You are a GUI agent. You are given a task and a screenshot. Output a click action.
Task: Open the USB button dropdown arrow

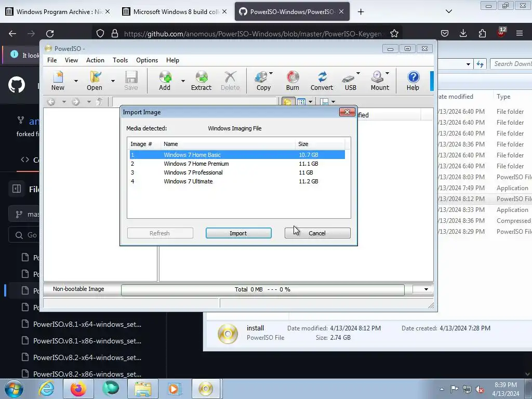[x=358, y=73]
